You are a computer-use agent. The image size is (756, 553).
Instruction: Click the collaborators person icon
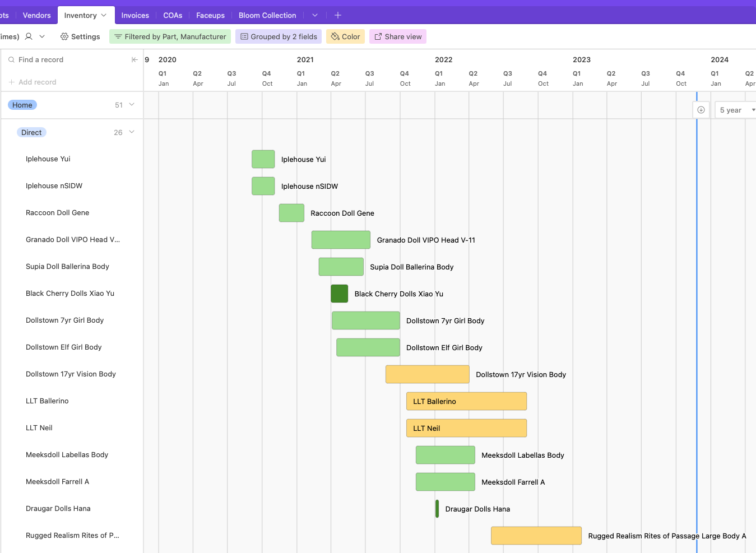click(29, 36)
